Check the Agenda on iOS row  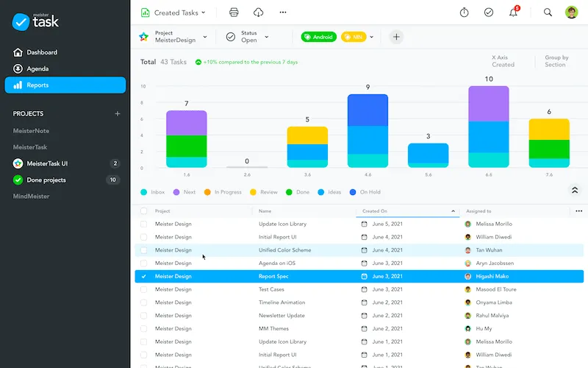coord(143,263)
